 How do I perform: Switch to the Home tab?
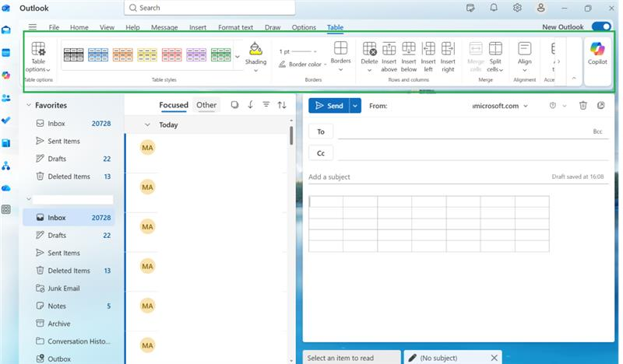click(x=79, y=27)
